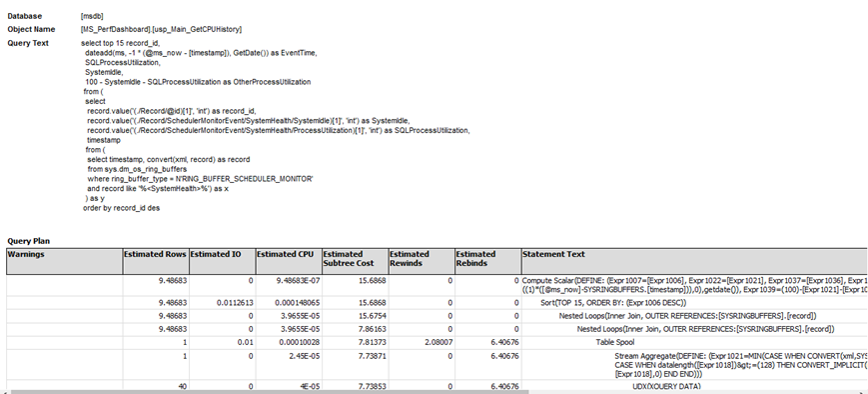Click the 15.6754 subtree cost value
The image size is (868, 394).
372,316
